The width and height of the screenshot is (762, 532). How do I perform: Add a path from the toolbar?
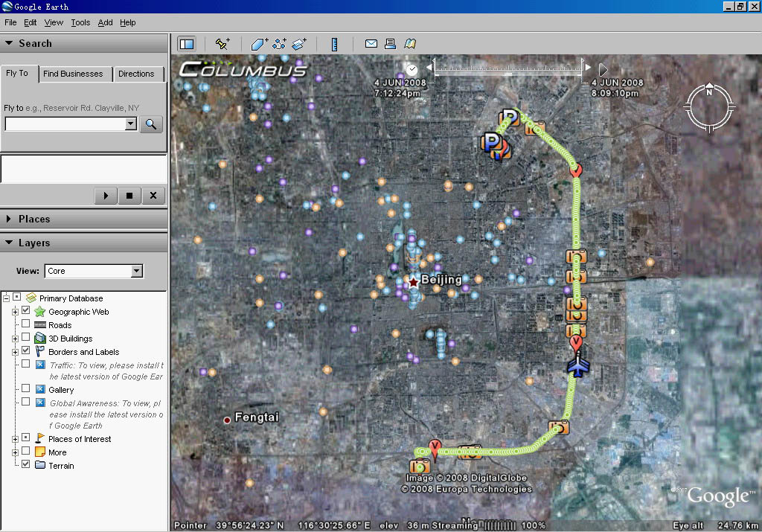[x=279, y=44]
